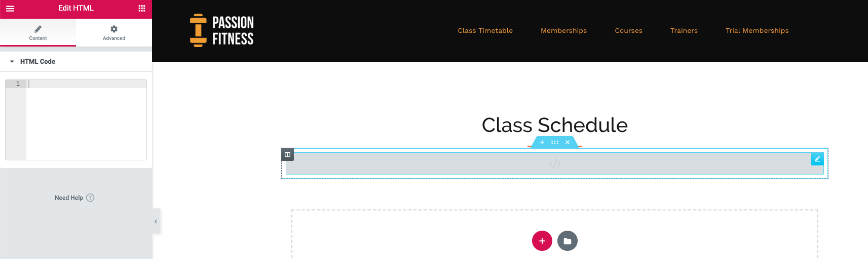Viewport: 868px width, 259px height.
Task: Click the Add Template folder button
Action: click(x=568, y=241)
